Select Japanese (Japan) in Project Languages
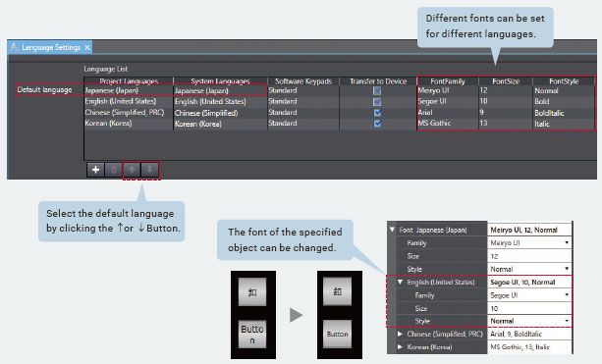602x364 pixels. (x=129, y=90)
